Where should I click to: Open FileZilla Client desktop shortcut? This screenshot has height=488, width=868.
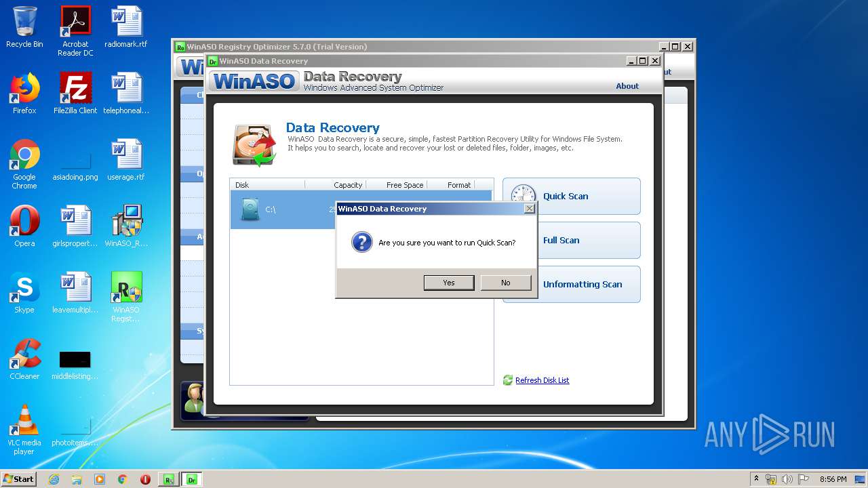tap(75, 94)
